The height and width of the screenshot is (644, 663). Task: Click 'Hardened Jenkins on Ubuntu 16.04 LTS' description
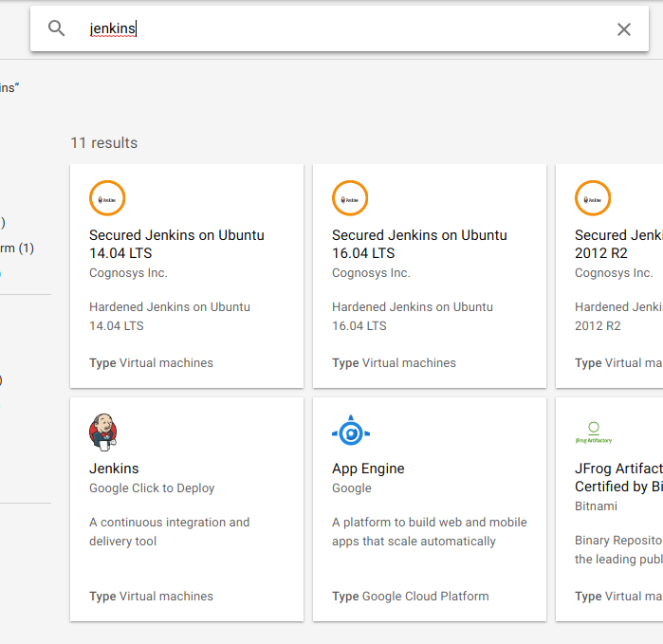tap(413, 316)
